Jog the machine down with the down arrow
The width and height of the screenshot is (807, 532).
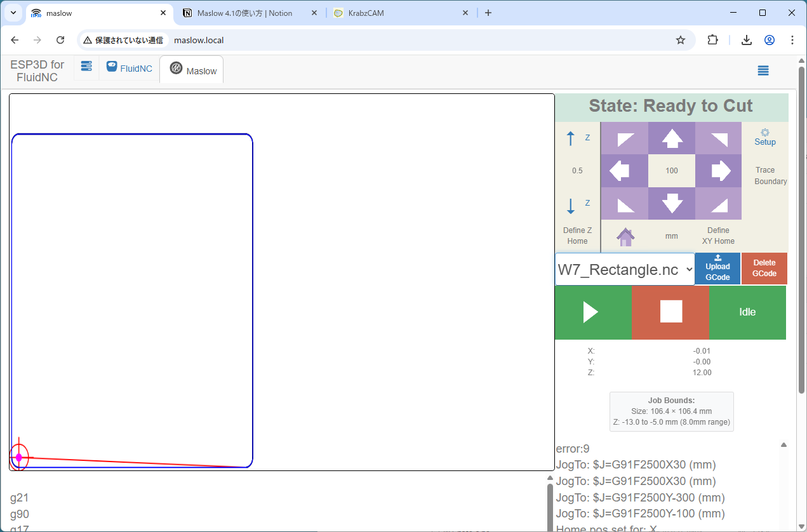click(x=672, y=203)
